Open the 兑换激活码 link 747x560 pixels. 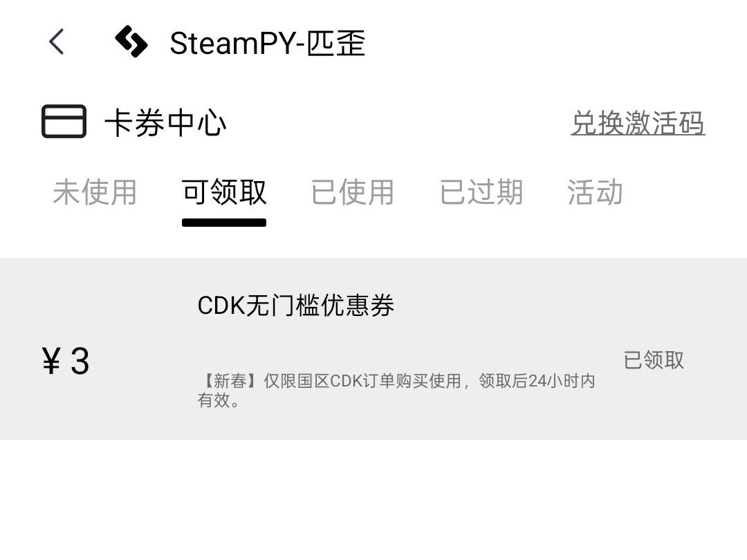638,123
